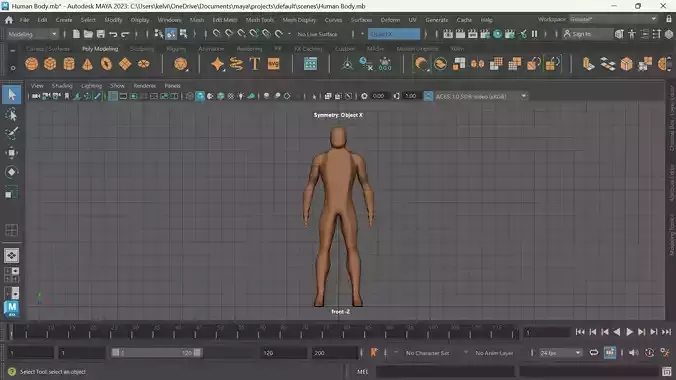Toggle snap to curves magnet
This screenshot has width=676, height=380.
tap(229, 34)
